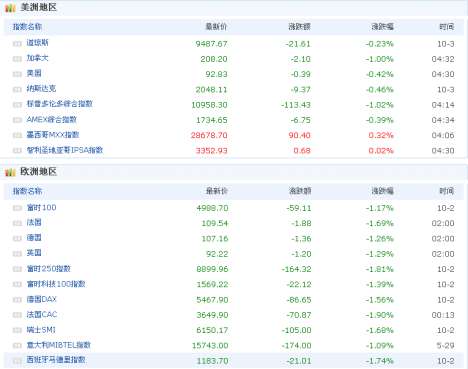This screenshot has height=369, width=468.
Task: Open the 西班牙马德里指数 link
Action: (x=56, y=360)
